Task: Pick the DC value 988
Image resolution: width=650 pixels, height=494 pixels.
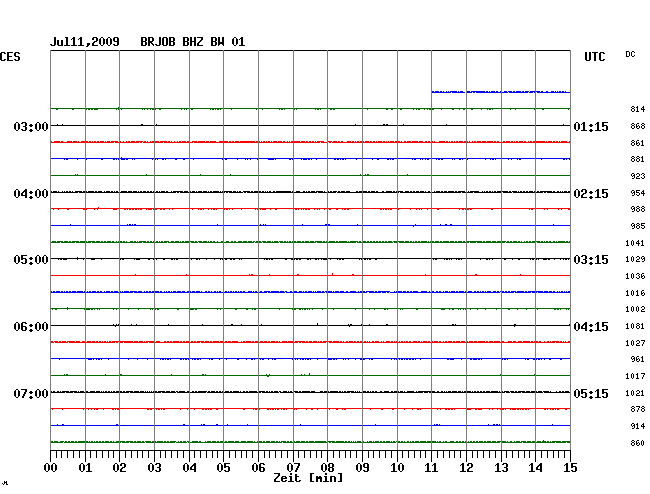Action: pos(638,209)
